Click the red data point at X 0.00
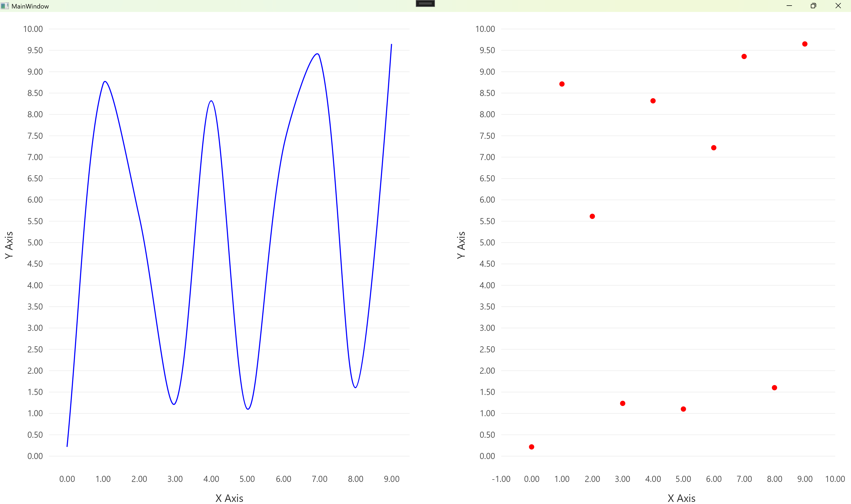 click(532, 447)
